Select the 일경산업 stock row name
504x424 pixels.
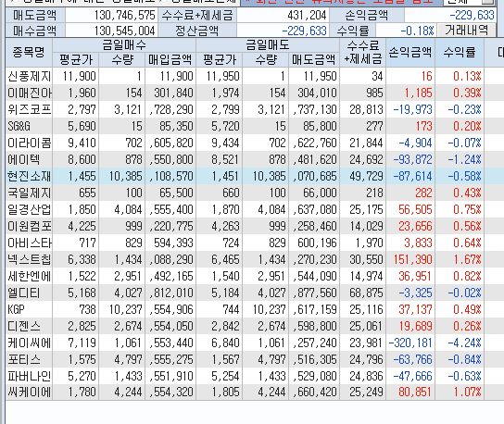coord(29,210)
